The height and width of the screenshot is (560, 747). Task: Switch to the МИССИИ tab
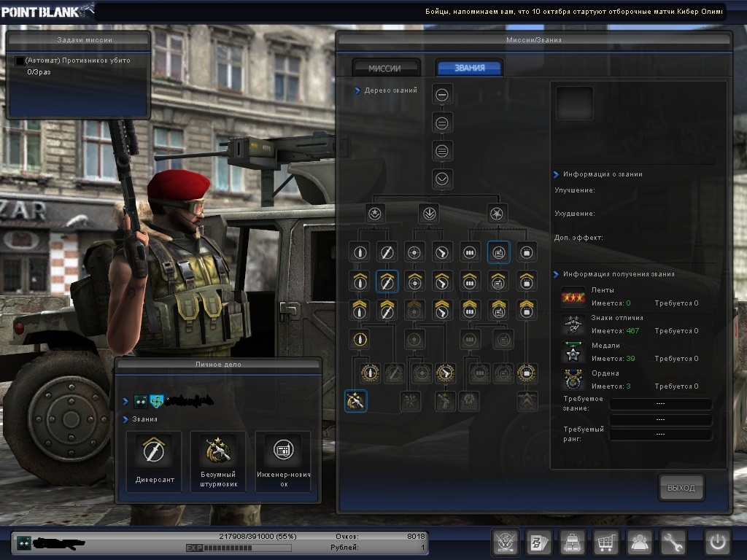pyautogui.click(x=385, y=68)
